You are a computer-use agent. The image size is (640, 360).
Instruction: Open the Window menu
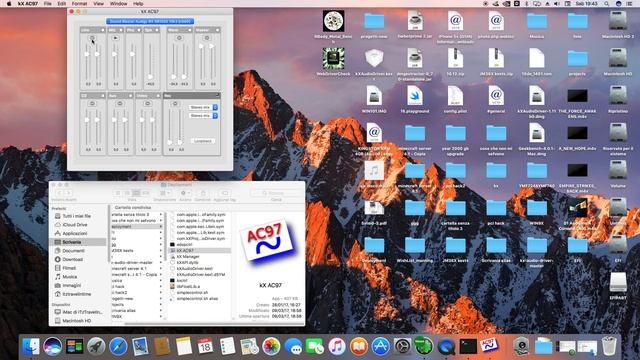[x=118, y=4]
